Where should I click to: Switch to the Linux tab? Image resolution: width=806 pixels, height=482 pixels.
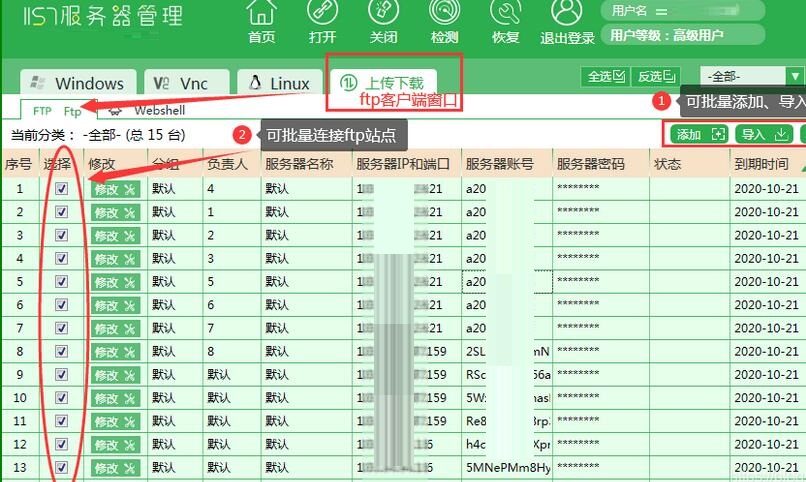click(x=280, y=84)
